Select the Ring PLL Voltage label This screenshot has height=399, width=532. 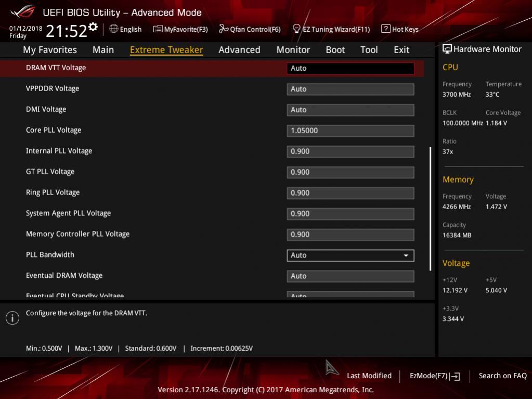(x=53, y=192)
